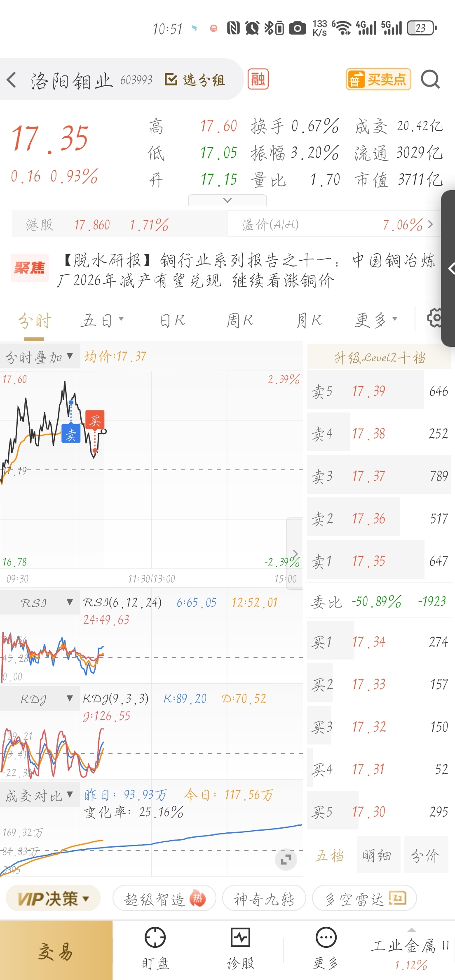Tap the 委比 -50.89% row

379,601
